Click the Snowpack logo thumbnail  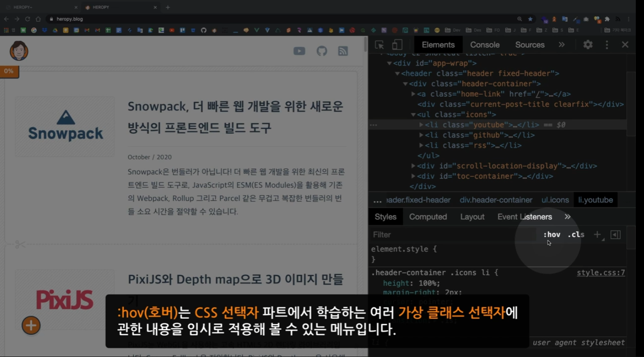pos(65,127)
